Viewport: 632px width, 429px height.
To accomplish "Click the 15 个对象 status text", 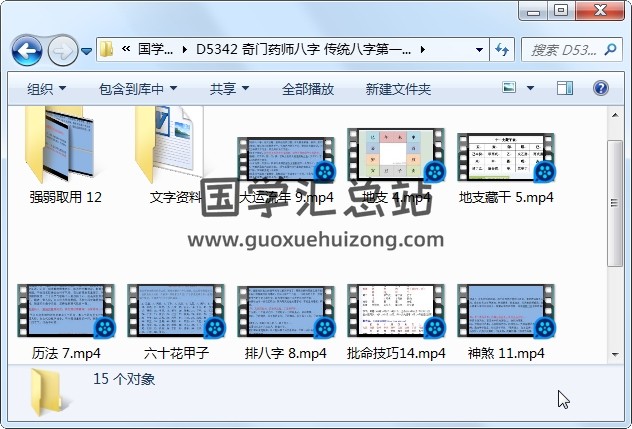I will 124,379.
